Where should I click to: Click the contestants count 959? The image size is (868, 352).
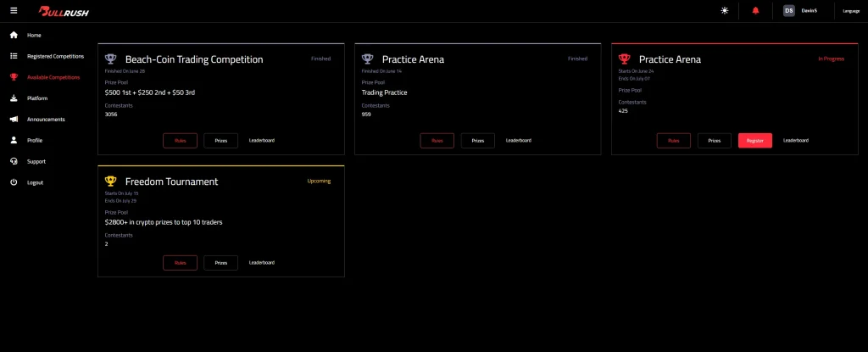point(366,115)
